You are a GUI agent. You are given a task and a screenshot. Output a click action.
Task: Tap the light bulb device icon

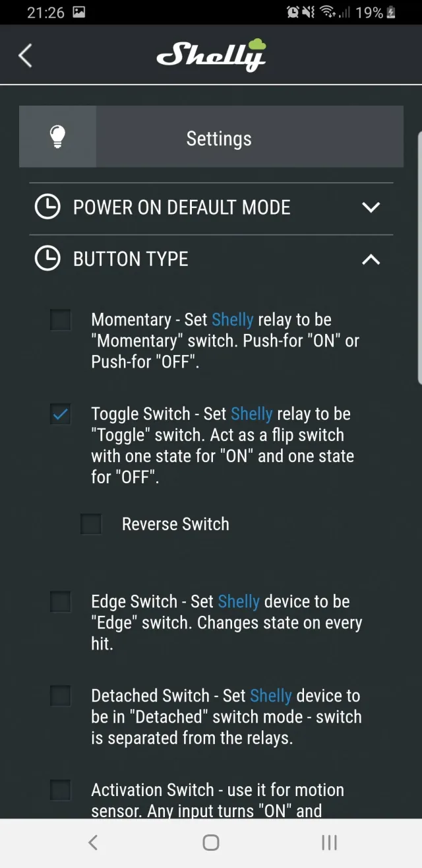(x=58, y=137)
